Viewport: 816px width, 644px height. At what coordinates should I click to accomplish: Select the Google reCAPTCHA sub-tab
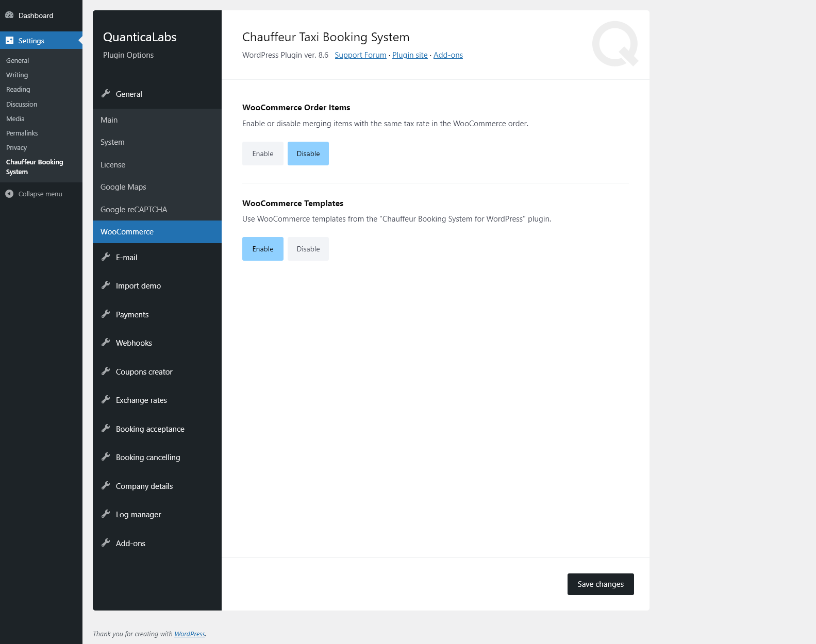[157, 210]
